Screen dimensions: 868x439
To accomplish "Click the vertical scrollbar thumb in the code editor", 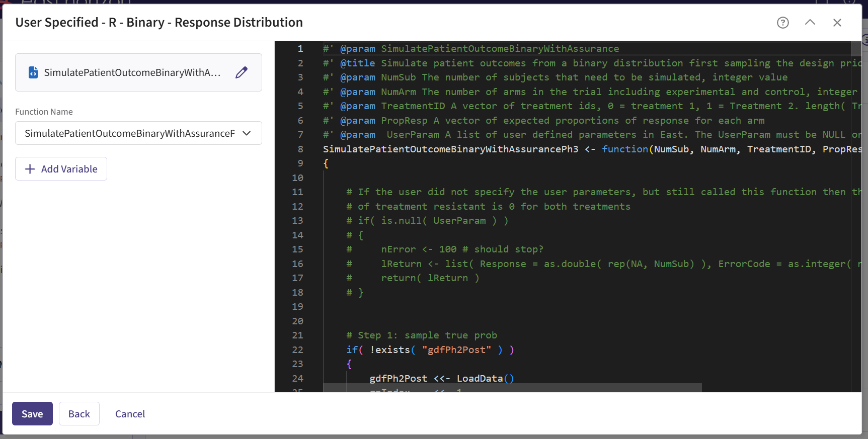I will point(855,48).
